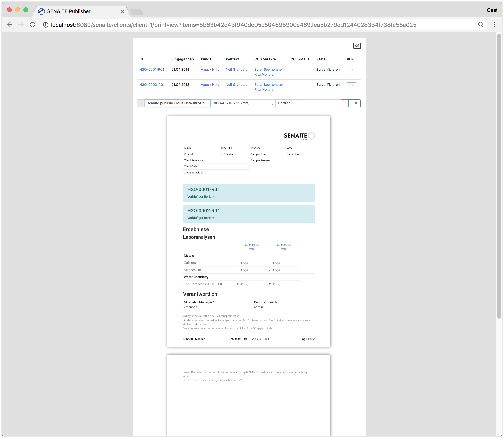Open a new browser tab

pyautogui.click(x=136, y=12)
